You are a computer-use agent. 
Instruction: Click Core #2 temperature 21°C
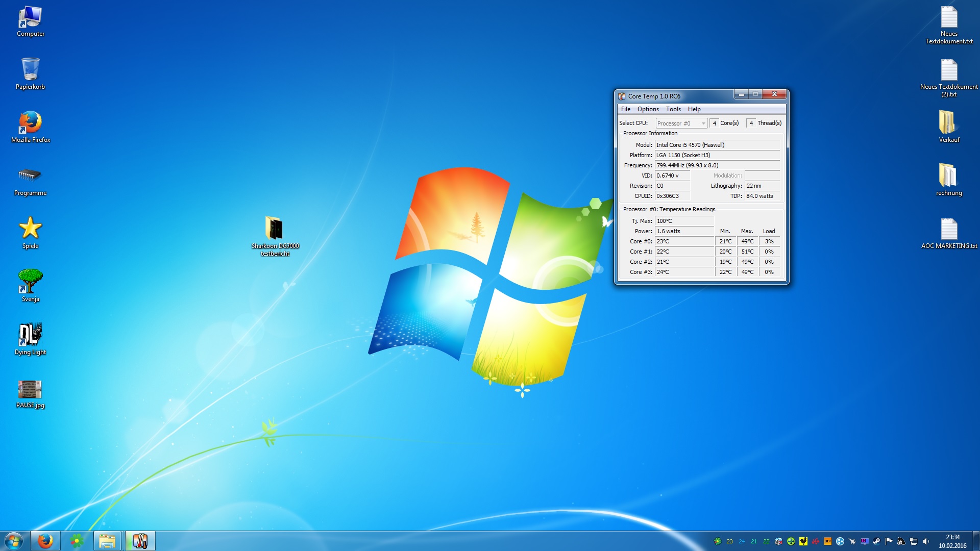[684, 262]
